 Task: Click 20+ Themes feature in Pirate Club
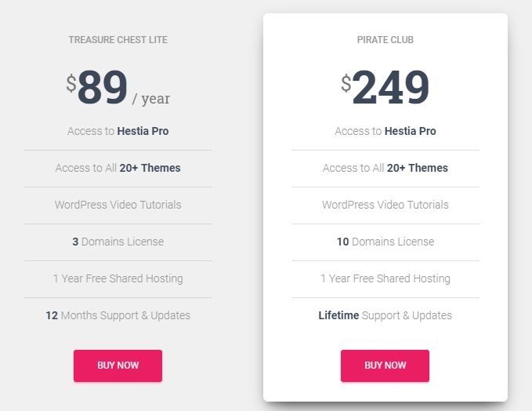[x=385, y=168]
